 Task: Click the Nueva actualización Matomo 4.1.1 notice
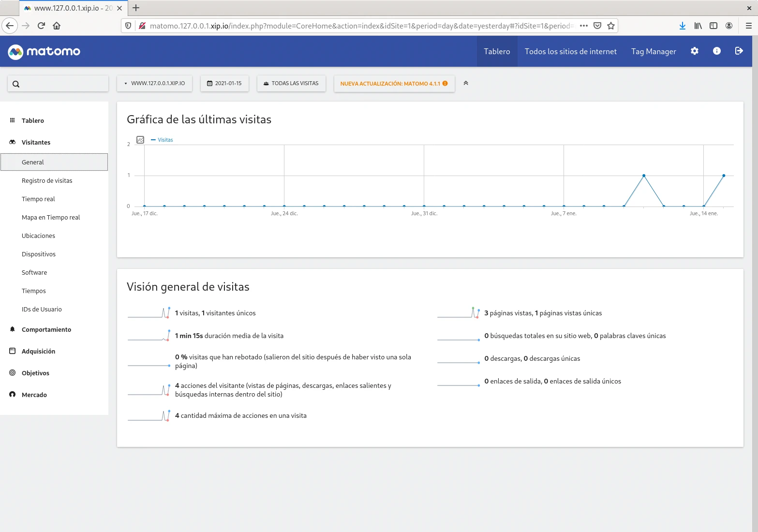point(394,83)
